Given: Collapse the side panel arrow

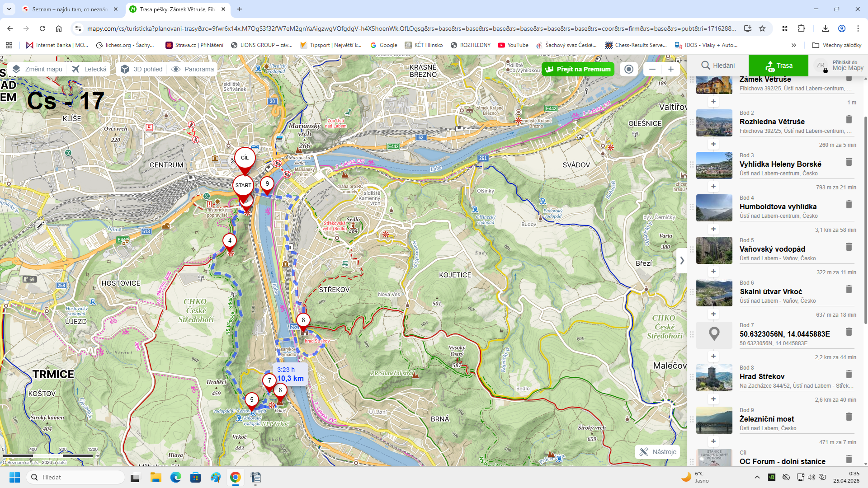Looking at the screenshot, I should pyautogui.click(x=682, y=261).
